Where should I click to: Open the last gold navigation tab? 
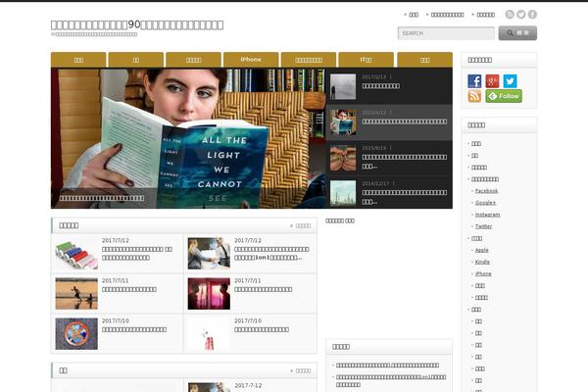(x=425, y=60)
